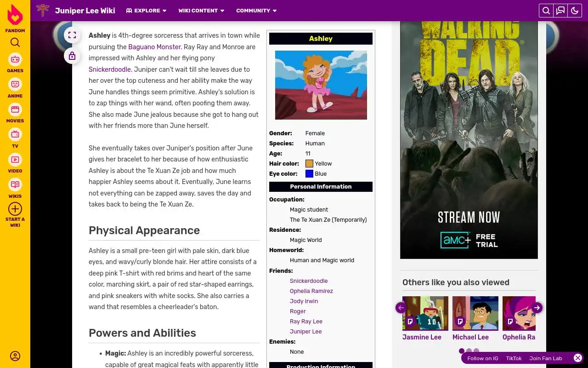Click the Juniper Lee Wiki dragonfly logo
588x368 pixels.
pyautogui.click(x=43, y=10)
